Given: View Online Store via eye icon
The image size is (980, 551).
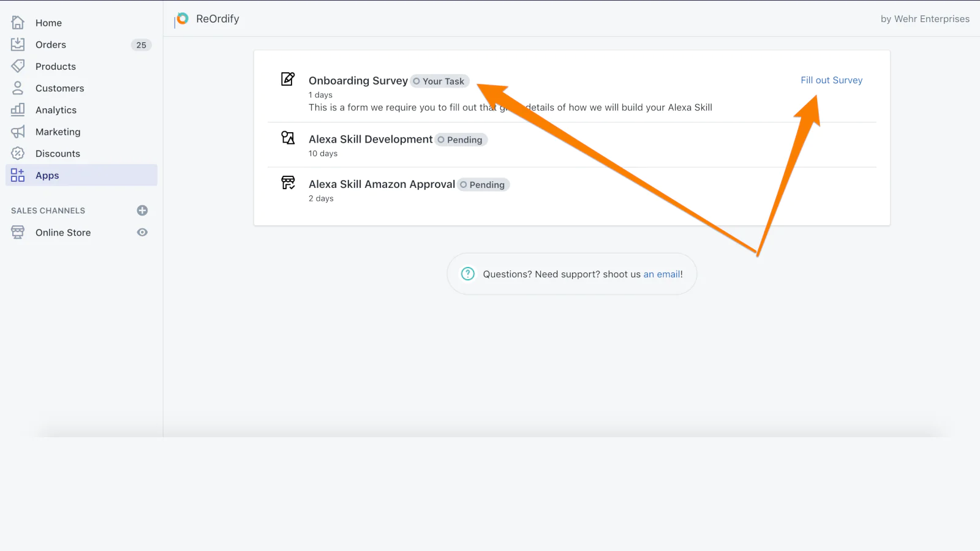Looking at the screenshot, I should 142,232.
